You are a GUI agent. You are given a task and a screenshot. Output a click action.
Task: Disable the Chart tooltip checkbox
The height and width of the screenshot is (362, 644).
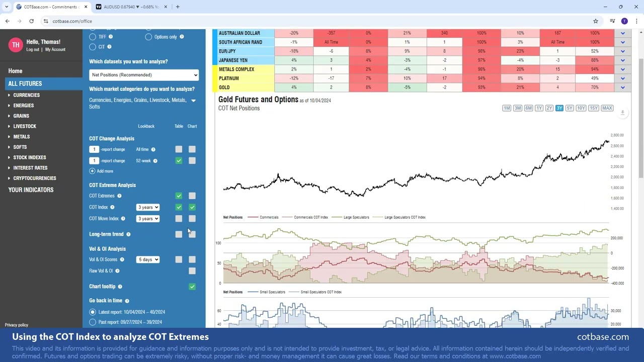[192, 287]
